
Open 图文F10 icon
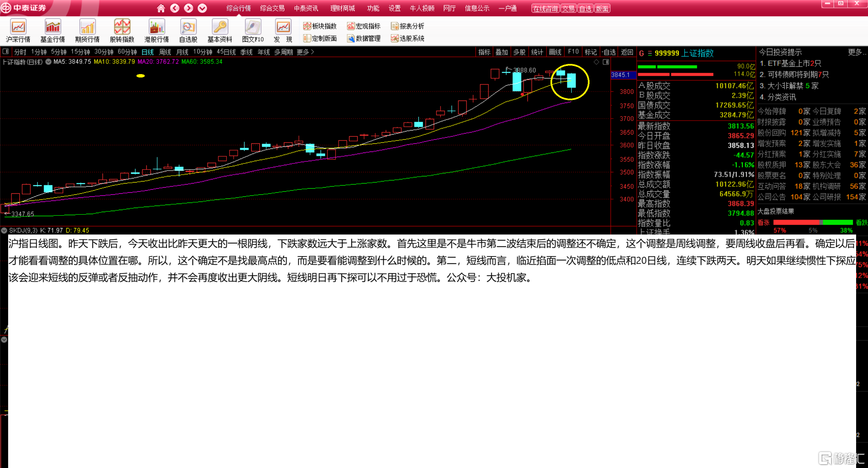pyautogui.click(x=253, y=31)
